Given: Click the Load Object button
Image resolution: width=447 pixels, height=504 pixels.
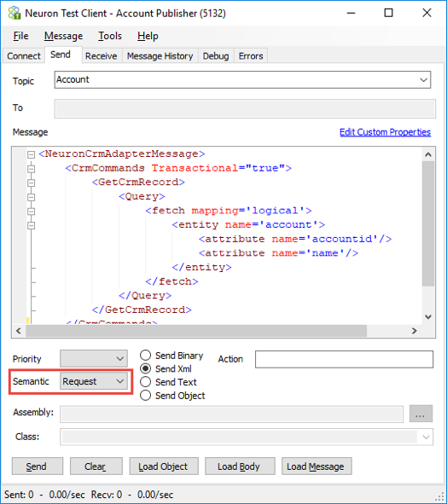Looking at the screenshot, I should [164, 466].
